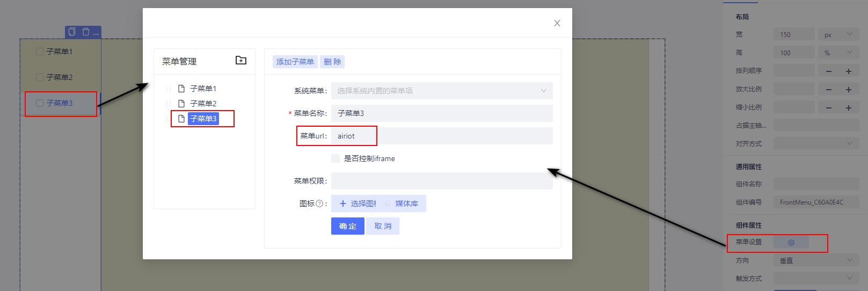This screenshot has height=291, width=868.
Task: Select the 子菜单1 tree item in the dialog
Action: point(203,89)
